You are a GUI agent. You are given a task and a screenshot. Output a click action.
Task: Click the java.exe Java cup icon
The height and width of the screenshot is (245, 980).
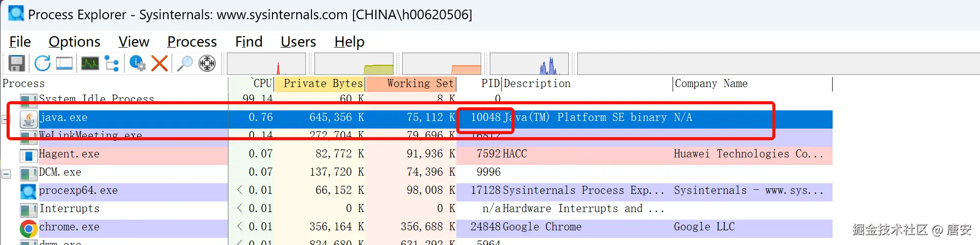pos(29,118)
